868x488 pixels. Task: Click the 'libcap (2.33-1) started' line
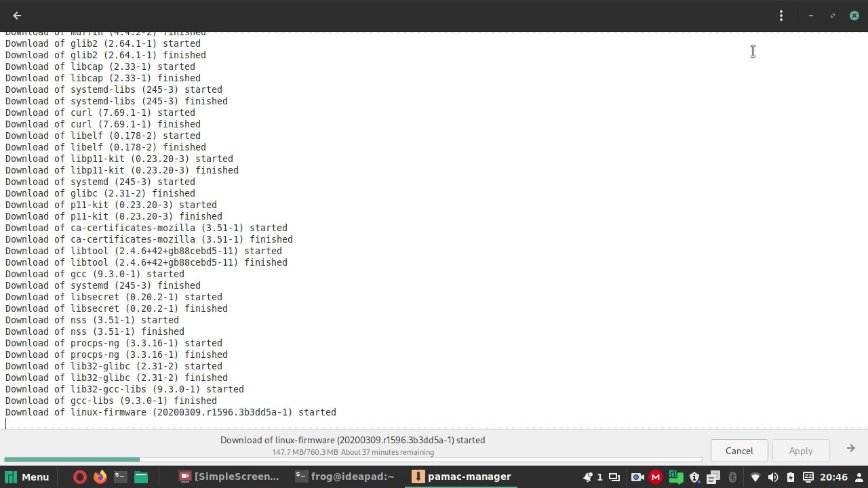coord(100,66)
